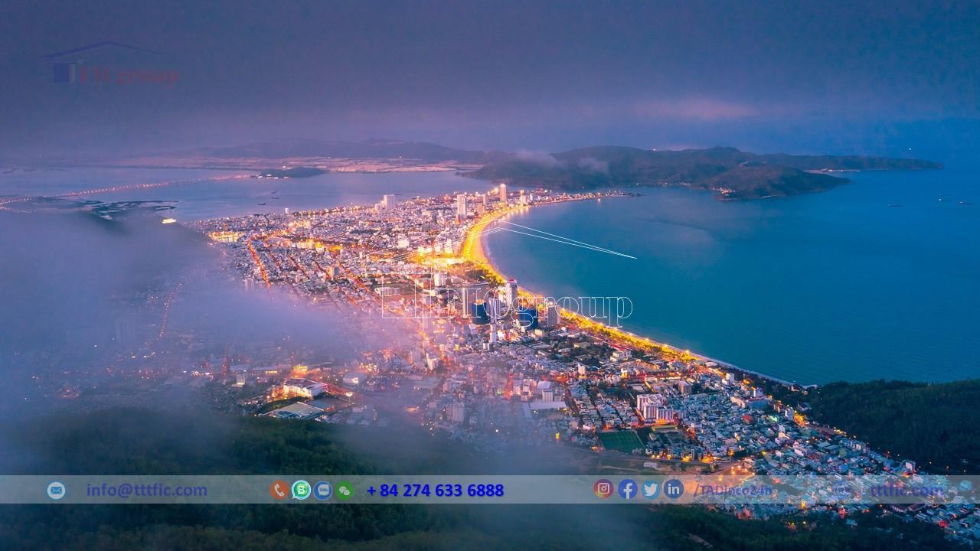The height and width of the screenshot is (551, 980).
Task: Click the phone number +84 274 633 6888
Action: pyautogui.click(x=435, y=491)
